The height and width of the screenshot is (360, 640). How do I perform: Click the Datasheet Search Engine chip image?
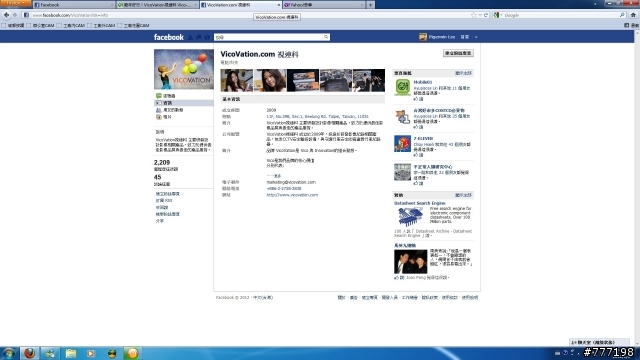coord(411,217)
